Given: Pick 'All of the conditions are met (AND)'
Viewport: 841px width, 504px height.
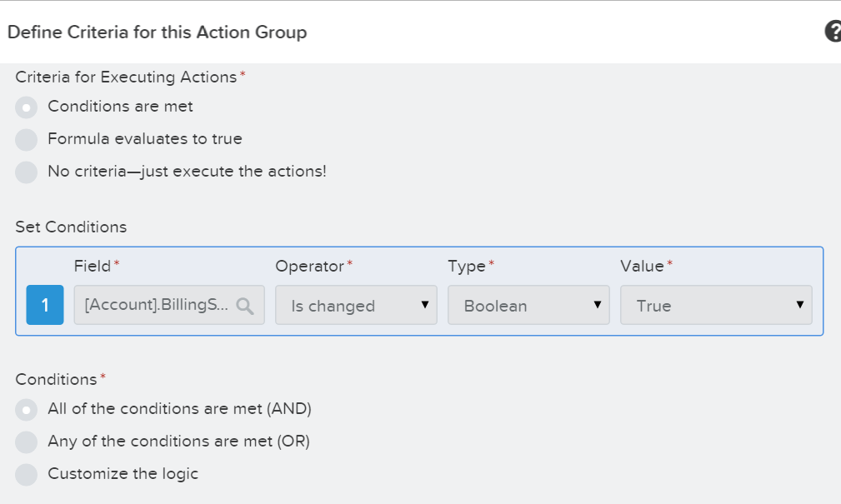Looking at the screenshot, I should (x=27, y=410).
